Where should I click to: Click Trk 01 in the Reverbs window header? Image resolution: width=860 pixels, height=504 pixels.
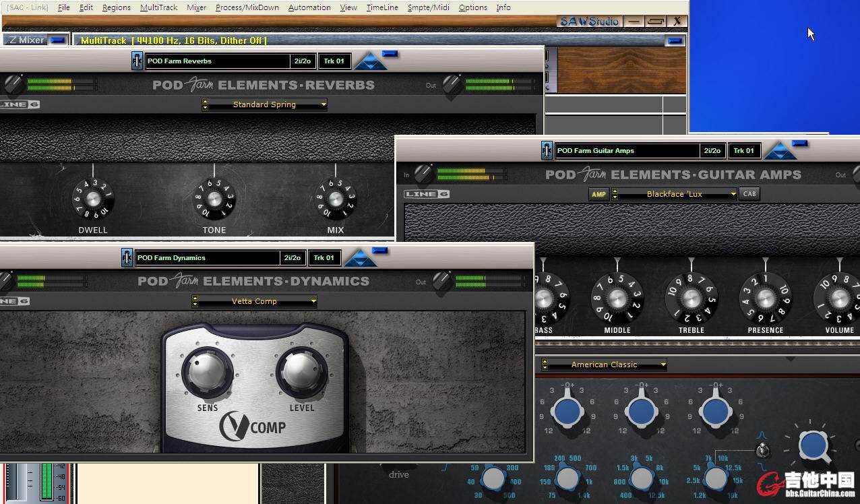(x=334, y=61)
